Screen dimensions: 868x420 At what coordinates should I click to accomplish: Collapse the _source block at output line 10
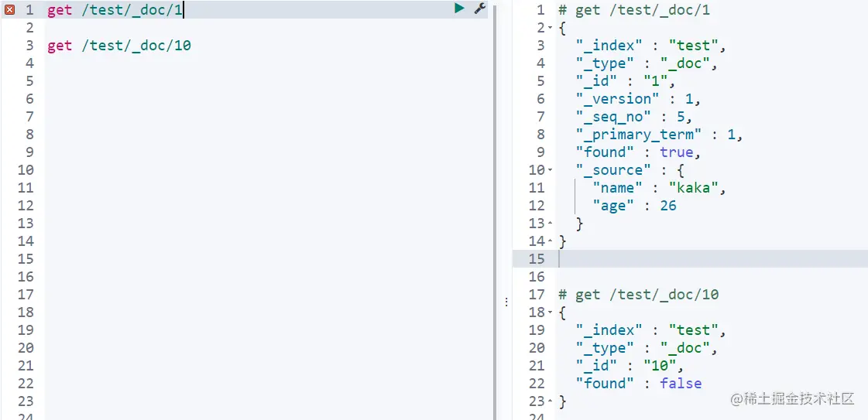(x=551, y=169)
